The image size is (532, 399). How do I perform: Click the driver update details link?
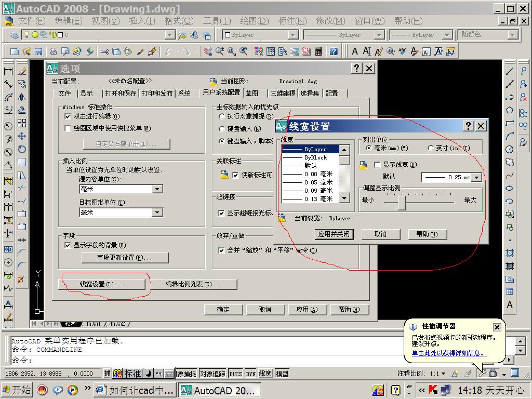(x=449, y=353)
